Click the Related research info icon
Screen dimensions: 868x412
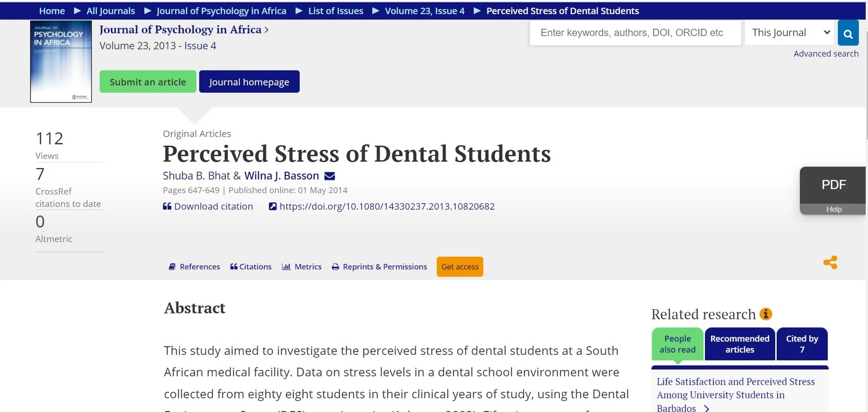[x=766, y=314]
